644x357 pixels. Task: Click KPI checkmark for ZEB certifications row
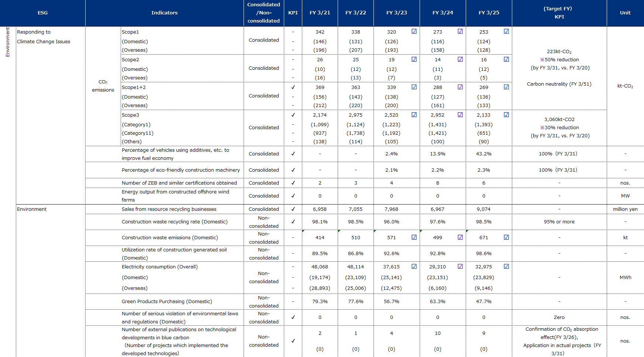click(293, 183)
